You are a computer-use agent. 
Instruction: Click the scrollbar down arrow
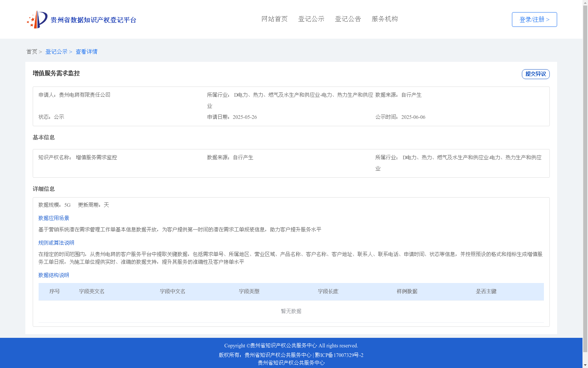pos(585,365)
